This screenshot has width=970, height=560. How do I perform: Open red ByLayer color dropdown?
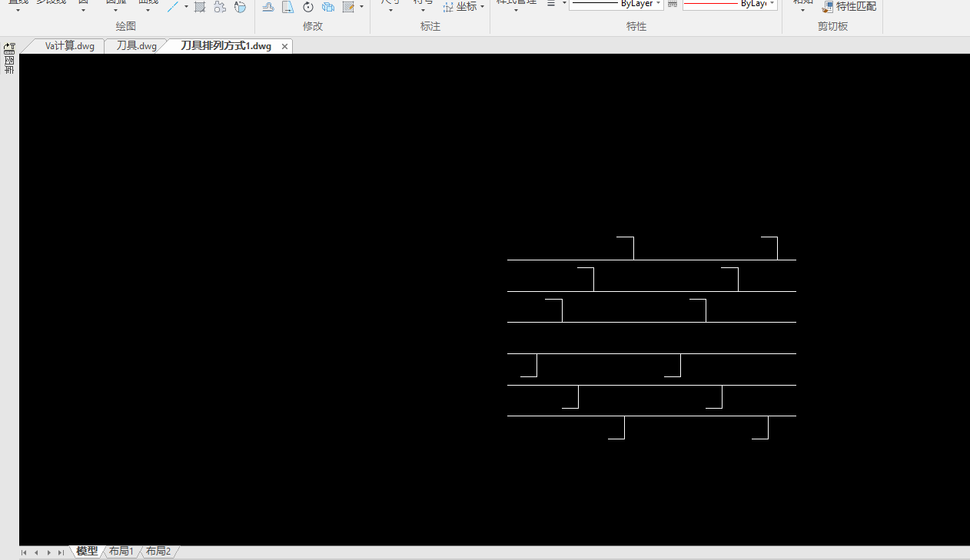click(x=772, y=4)
